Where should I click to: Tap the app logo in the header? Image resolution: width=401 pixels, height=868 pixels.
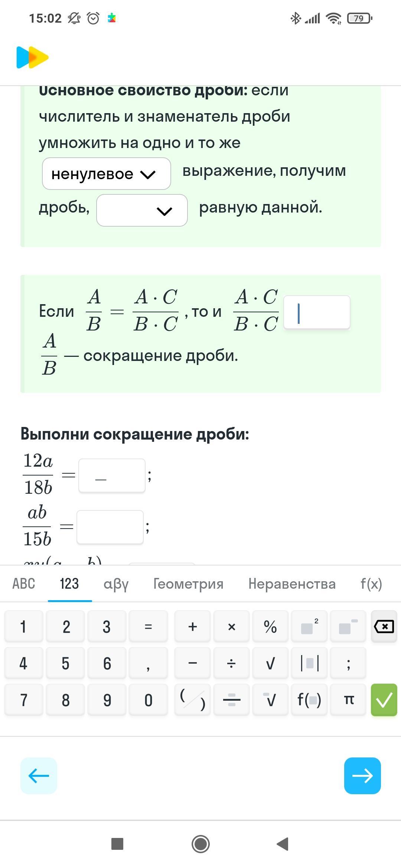click(x=32, y=57)
